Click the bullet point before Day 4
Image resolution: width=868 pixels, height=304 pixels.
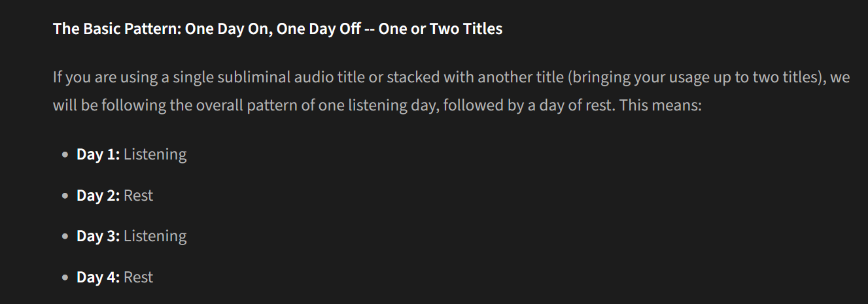(x=64, y=277)
